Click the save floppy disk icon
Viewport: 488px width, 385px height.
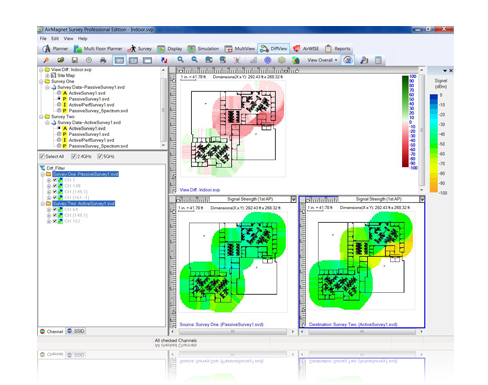click(x=75, y=60)
